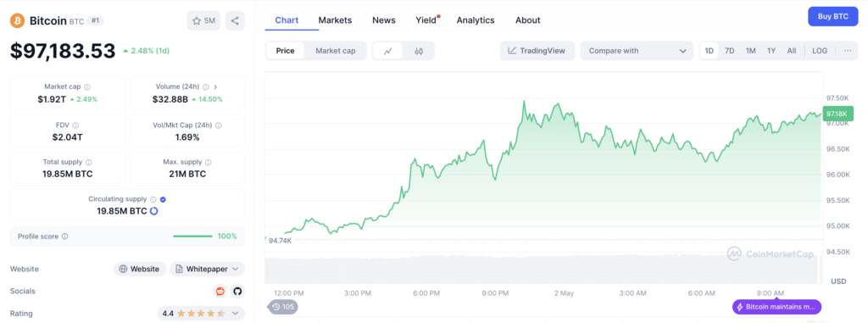The image size is (868, 323).
Task: Add Bitcoin to watchlist with star button
Action: coord(203,21)
